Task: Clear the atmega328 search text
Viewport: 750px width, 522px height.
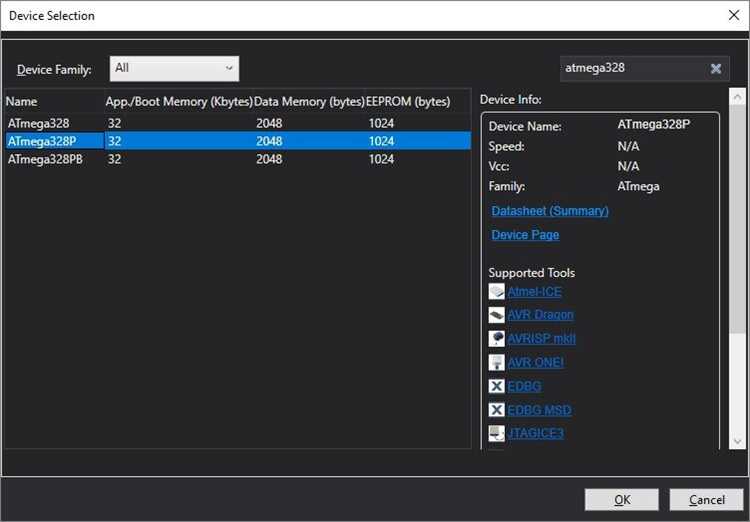Action: [x=716, y=68]
